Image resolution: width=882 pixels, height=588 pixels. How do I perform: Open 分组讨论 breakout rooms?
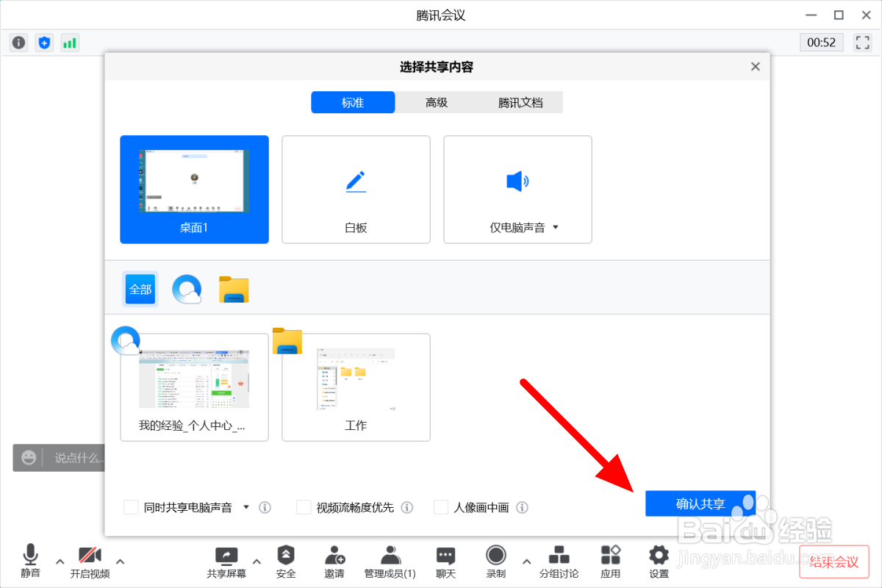559,562
